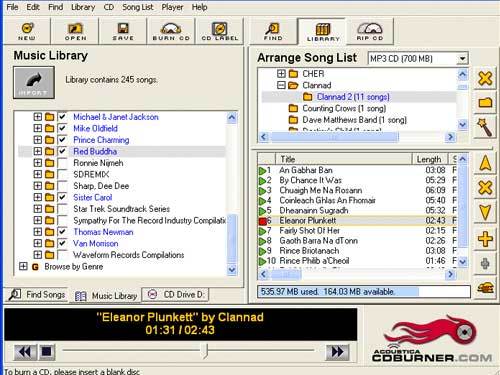
Task: Click the yellow plus add icon
Action: [485, 239]
